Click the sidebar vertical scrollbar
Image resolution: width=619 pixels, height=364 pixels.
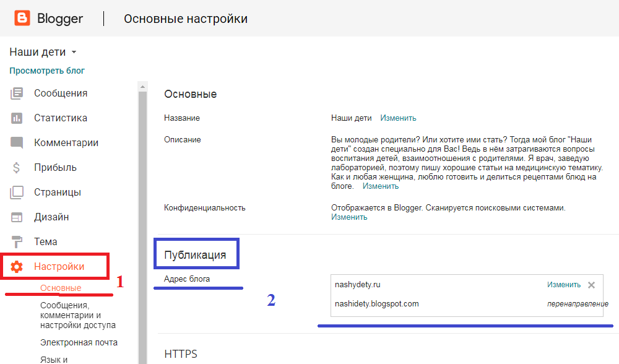pyautogui.click(x=142, y=223)
